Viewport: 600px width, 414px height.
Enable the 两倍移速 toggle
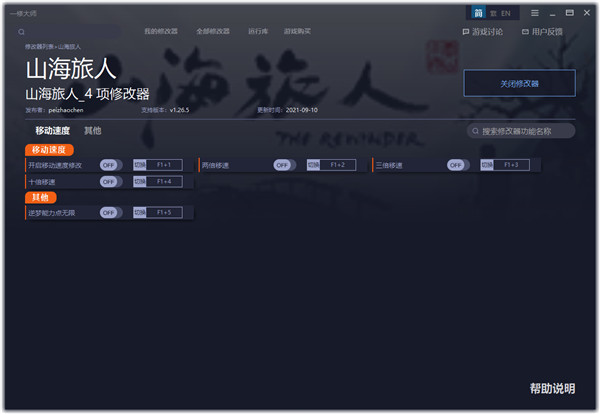285,165
